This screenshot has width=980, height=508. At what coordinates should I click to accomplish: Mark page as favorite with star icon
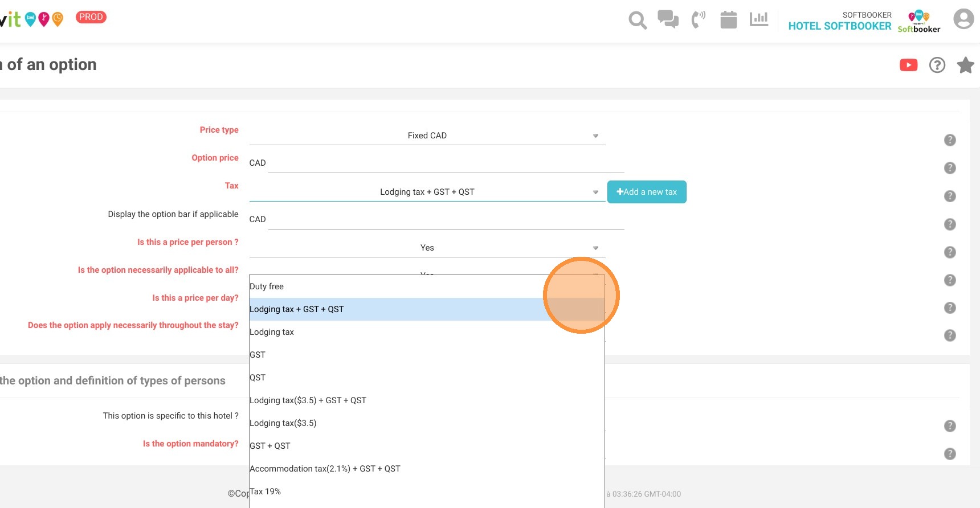[x=965, y=65]
